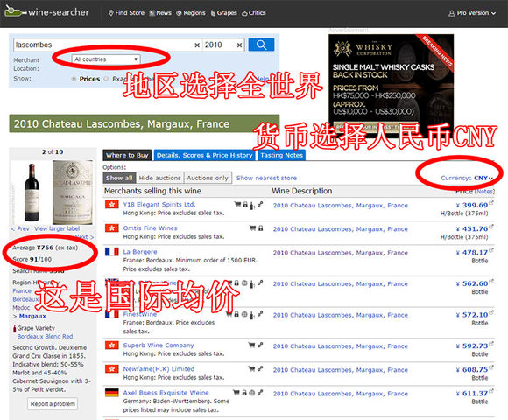The height and width of the screenshot is (420, 508).
Task: Click the blue magnifier search button
Action: click(x=261, y=45)
